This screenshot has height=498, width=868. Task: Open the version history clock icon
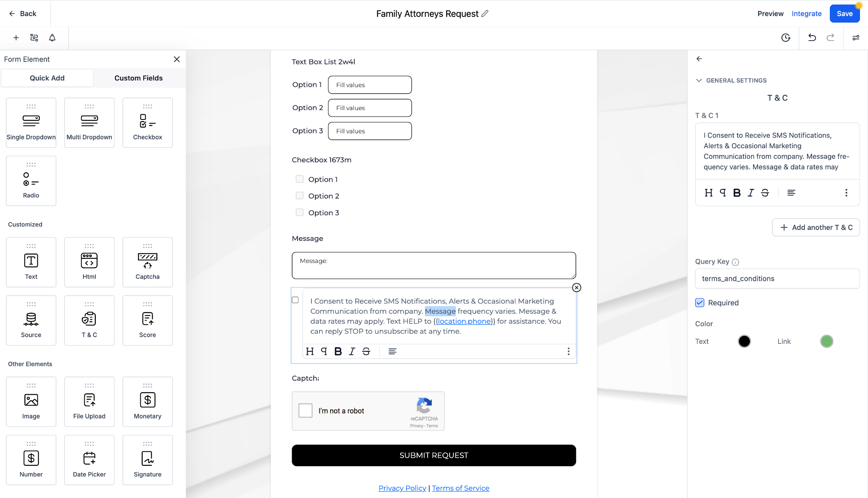pyautogui.click(x=785, y=38)
